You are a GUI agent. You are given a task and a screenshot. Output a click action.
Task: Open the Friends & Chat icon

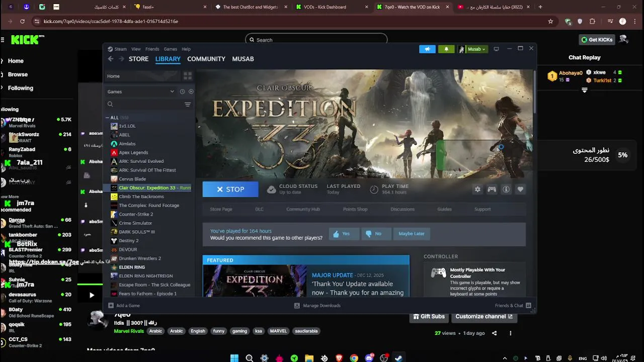pyautogui.click(x=528, y=305)
